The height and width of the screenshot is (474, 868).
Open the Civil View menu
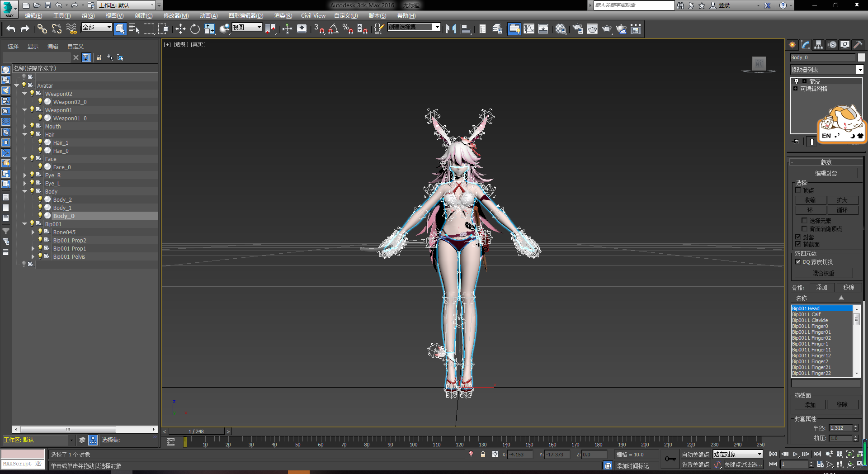313,16
